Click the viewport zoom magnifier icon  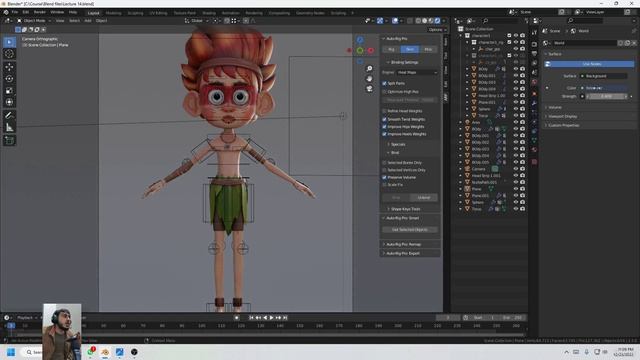click(x=369, y=69)
